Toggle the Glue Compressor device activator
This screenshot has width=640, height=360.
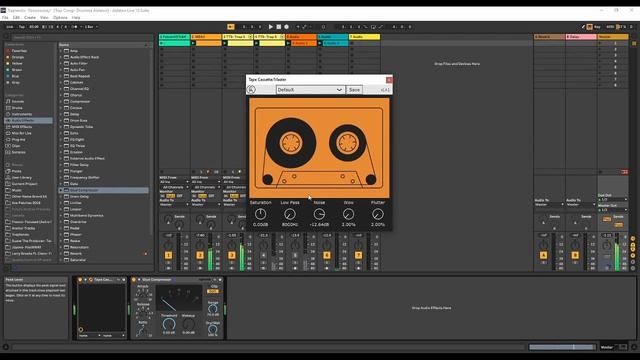click(x=134, y=280)
